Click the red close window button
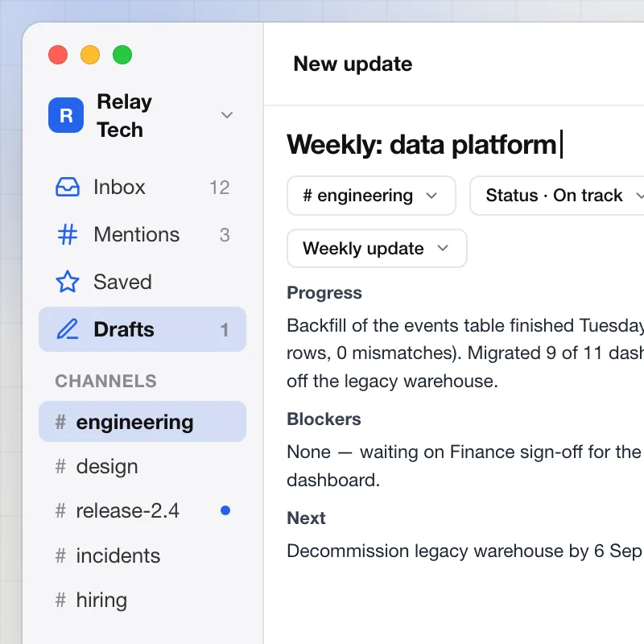644x644 pixels. (x=58, y=55)
